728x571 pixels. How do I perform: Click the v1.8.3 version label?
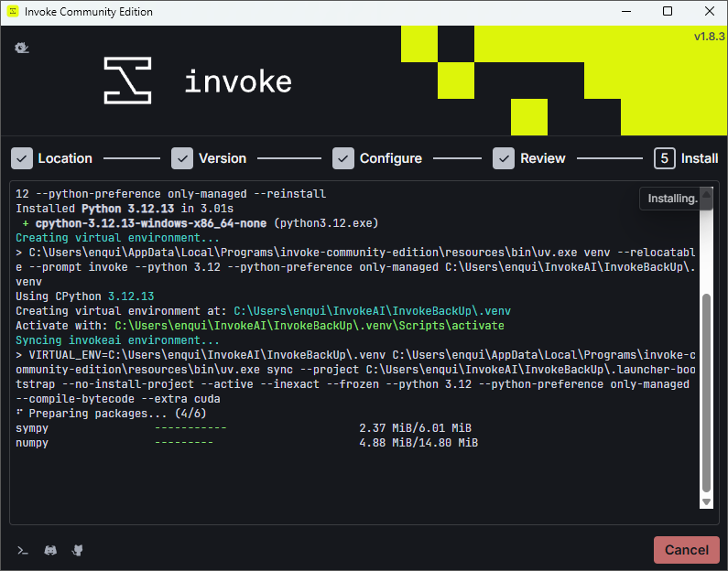[709, 37]
